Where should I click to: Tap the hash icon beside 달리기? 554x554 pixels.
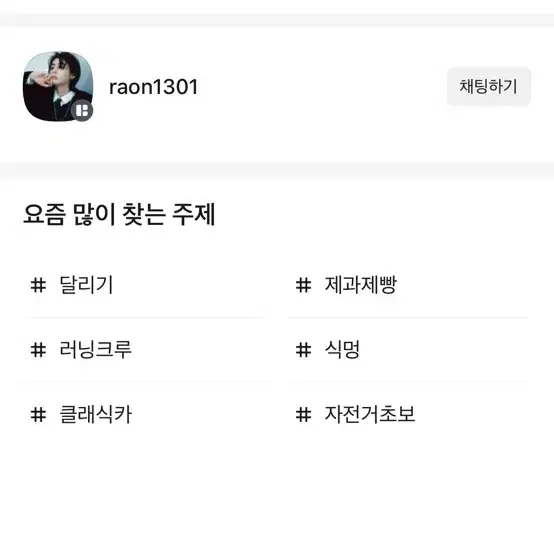click(x=38, y=285)
